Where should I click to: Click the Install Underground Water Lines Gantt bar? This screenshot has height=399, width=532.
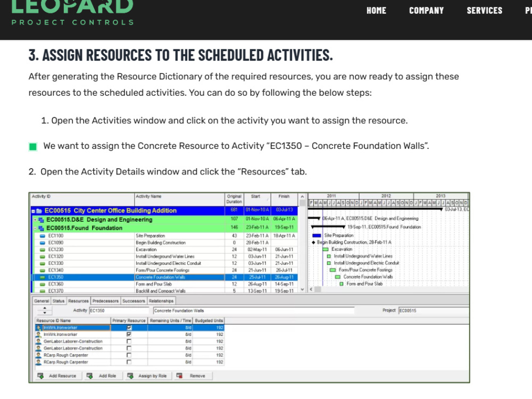tap(329, 256)
